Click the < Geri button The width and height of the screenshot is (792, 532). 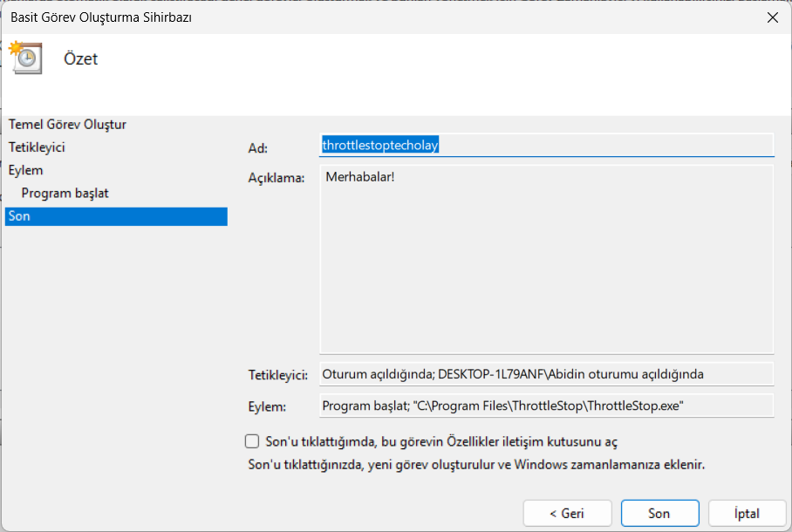(567, 514)
